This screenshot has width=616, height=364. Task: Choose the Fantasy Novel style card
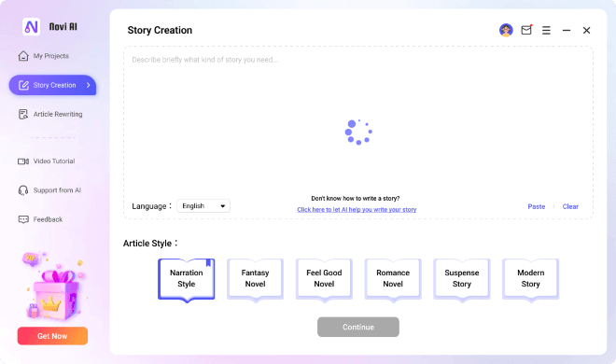click(x=256, y=280)
